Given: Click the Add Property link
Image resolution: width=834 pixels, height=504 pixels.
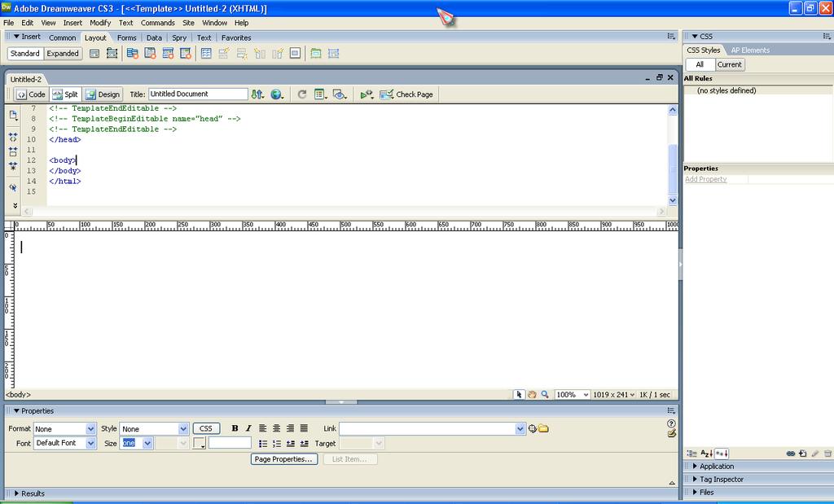Looking at the screenshot, I should point(705,179).
